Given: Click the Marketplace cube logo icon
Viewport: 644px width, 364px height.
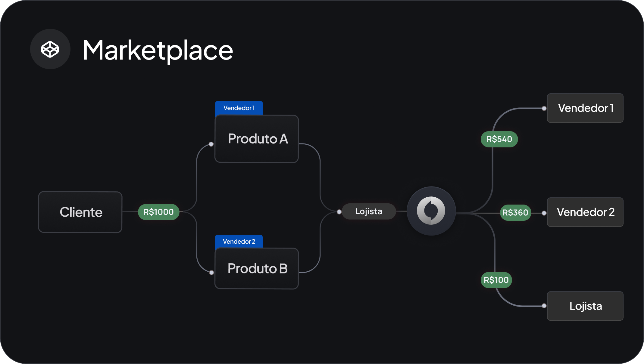Looking at the screenshot, I should pos(50,49).
